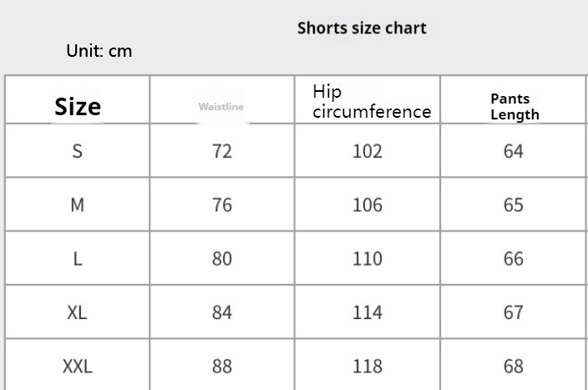Click the size L cell

coord(78,259)
